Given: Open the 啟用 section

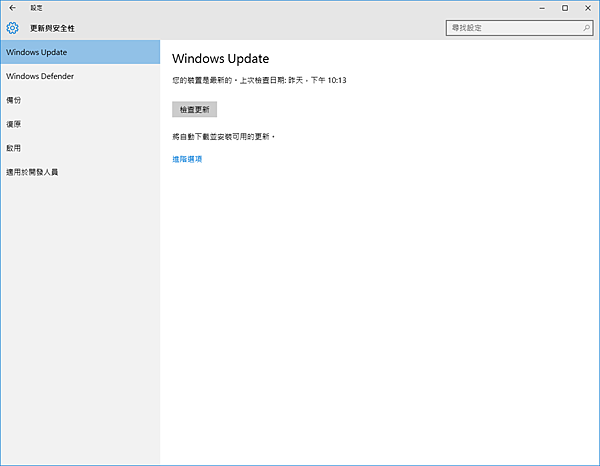Looking at the screenshot, I should point(80,148).
